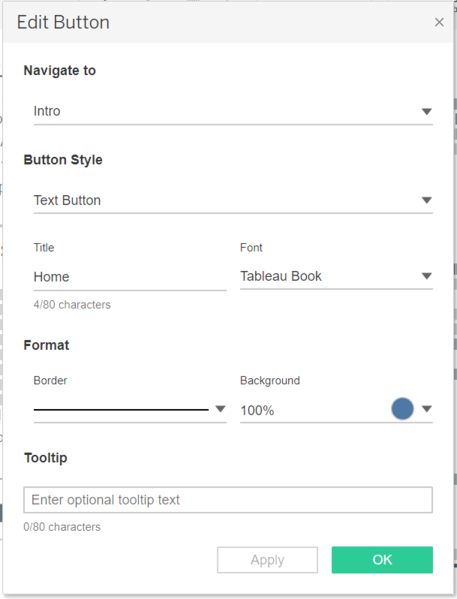Expand the Background color dropdown arrow
Image resolution: width=457 pixels, height=599 pixels.
(x=426, y=409)
